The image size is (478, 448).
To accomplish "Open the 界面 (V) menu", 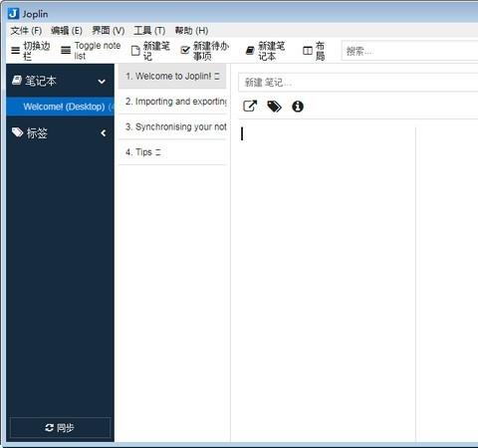I will [x=109, y=31].
